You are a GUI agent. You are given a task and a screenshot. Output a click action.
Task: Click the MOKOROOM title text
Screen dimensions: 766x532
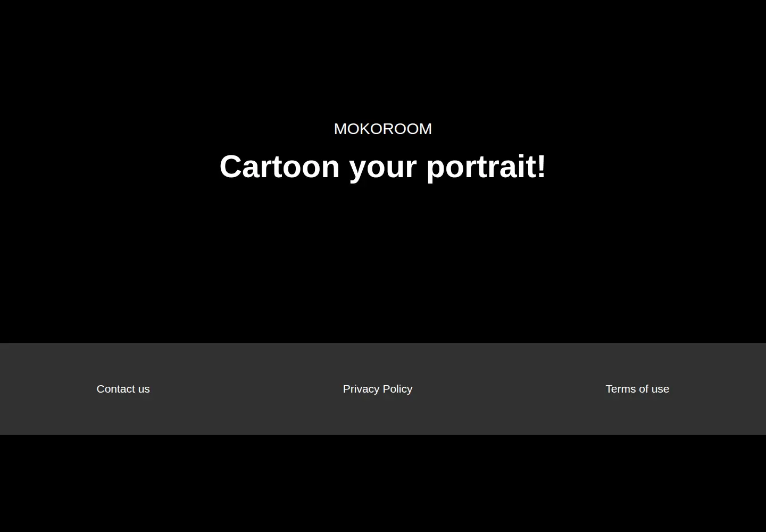[383, 129]
